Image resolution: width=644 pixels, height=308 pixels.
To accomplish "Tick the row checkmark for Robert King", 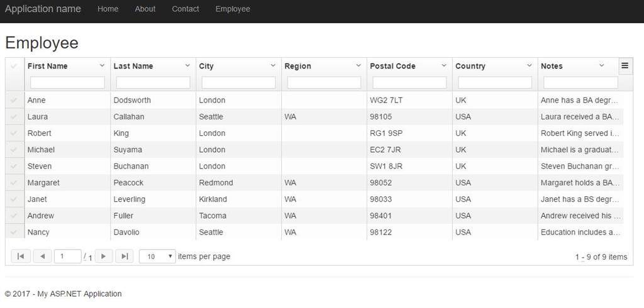I will pyautogui.click(x=14, y=133).
